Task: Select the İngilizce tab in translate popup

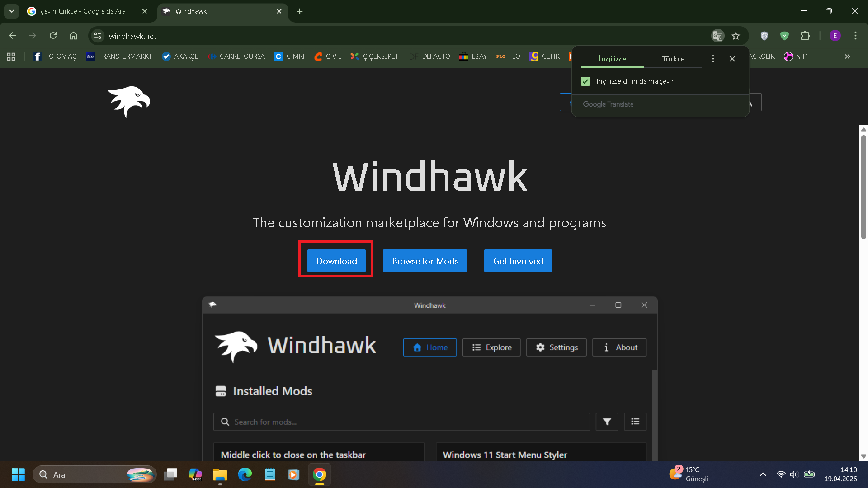Action: pyautogui.click(x=612, y=59)
